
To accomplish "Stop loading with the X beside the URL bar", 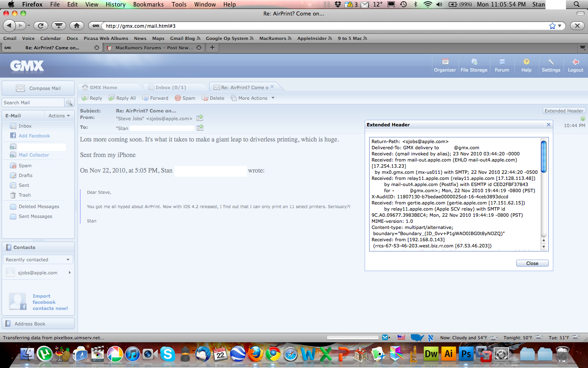I will (x=577, y=26).
